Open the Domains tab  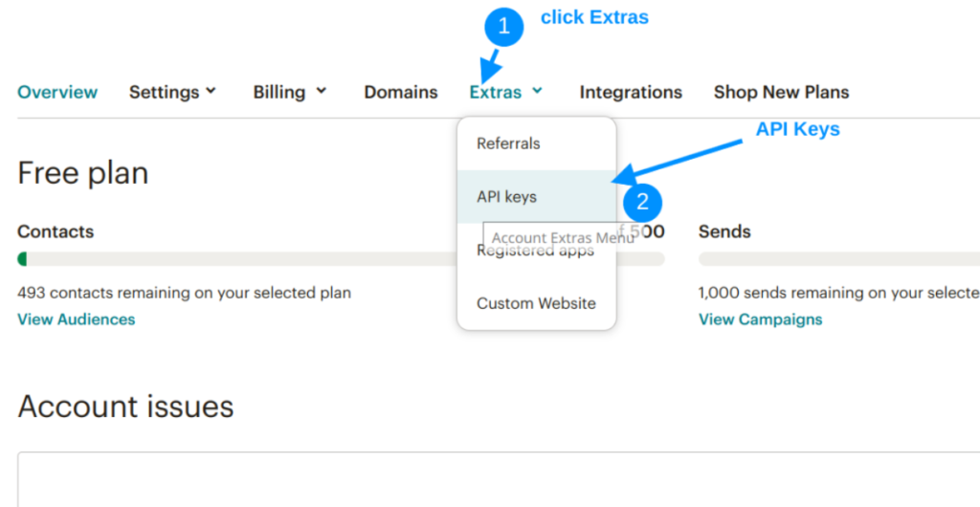tap(401, 93)
